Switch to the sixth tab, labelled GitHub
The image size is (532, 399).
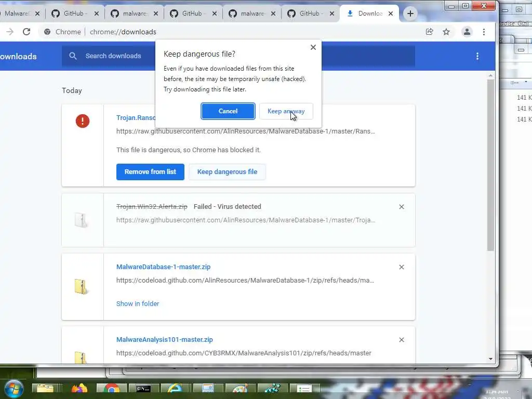click(311, 14)
